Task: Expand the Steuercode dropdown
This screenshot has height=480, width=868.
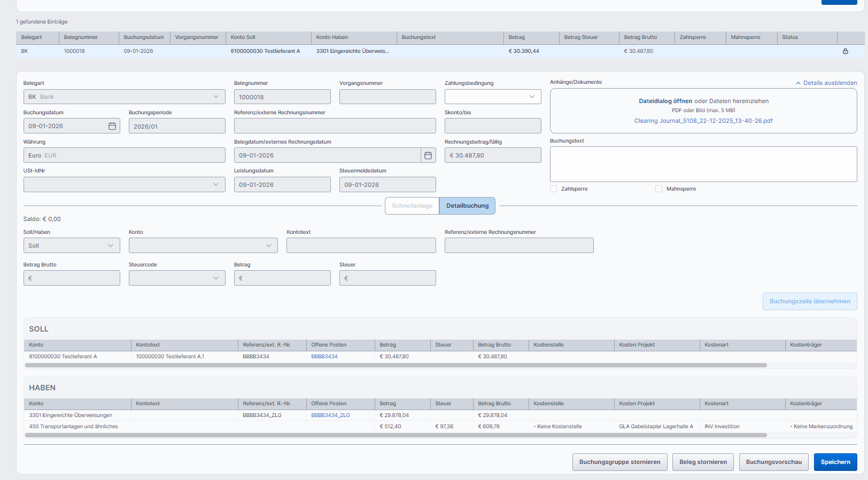Action: click(x=176, y=278)
